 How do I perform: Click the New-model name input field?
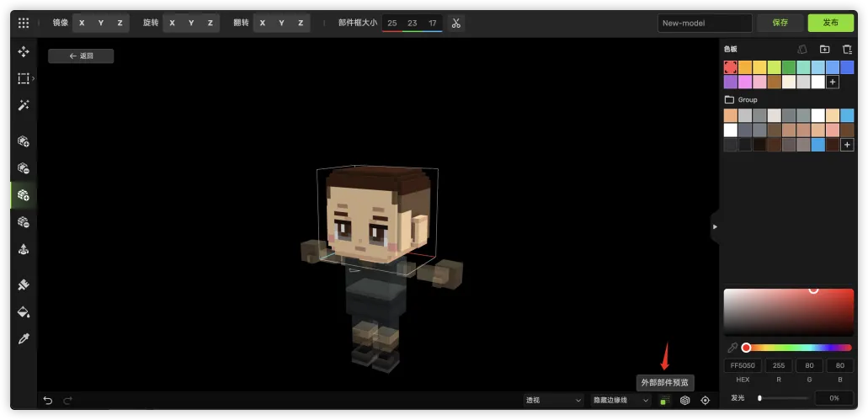704,23
